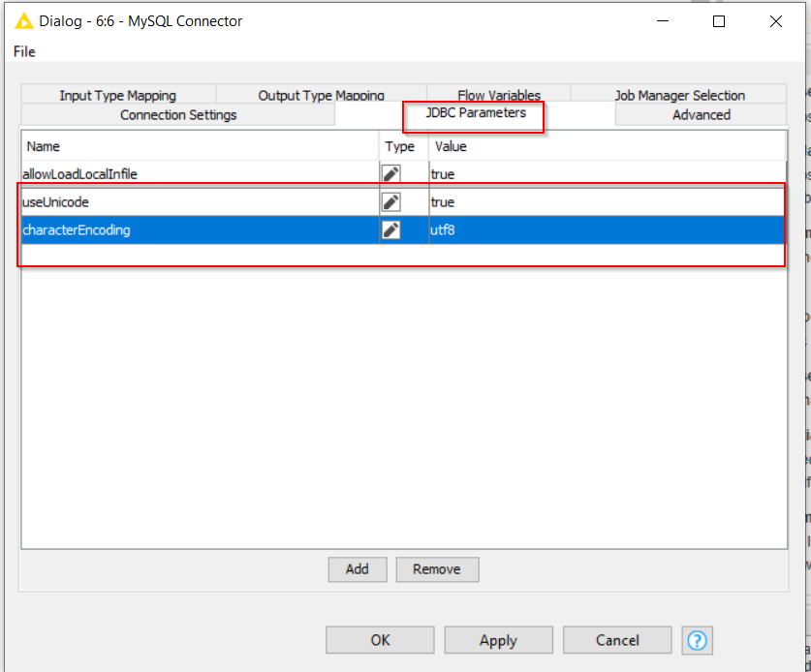Confirm the dialog with OK
Image resolution: width=811 pixels, height=672 pixels.
coord(380,640)
